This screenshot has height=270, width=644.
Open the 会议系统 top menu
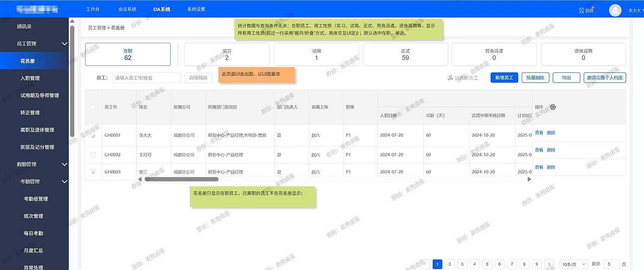tap(127, 9)
